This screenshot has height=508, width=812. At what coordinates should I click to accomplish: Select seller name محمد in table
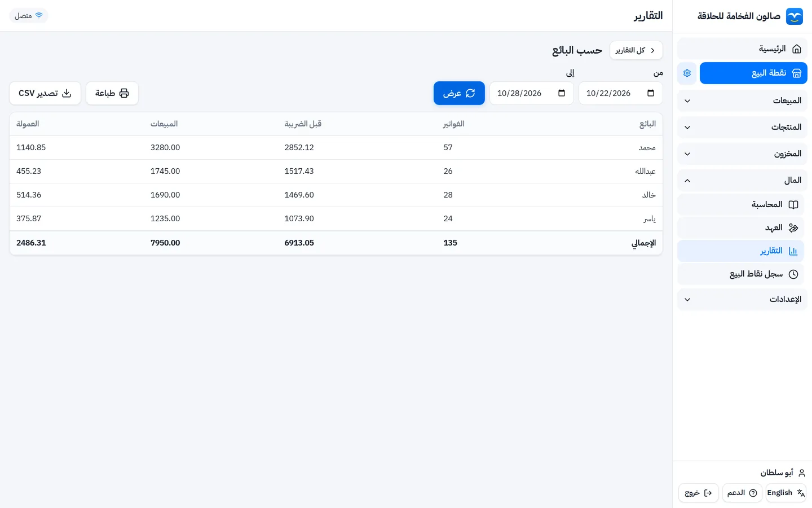[647, 148]
